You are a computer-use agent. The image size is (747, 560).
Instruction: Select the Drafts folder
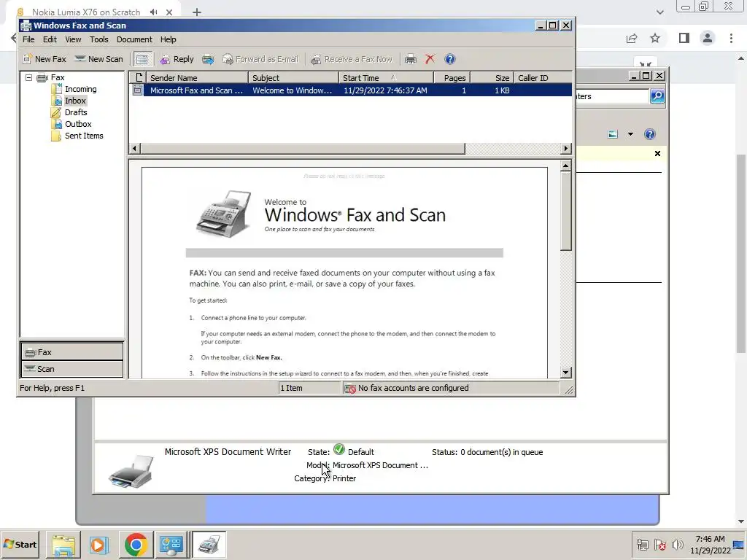tap(76, 112)
